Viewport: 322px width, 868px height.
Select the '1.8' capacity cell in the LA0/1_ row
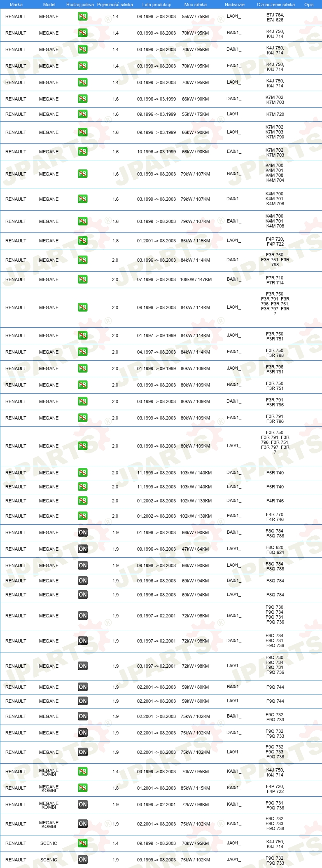click(115, 241)
